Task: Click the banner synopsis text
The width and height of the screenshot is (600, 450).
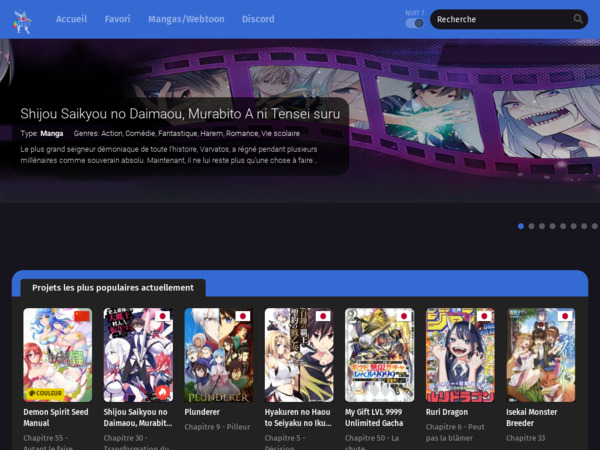Action: (169, 155)
